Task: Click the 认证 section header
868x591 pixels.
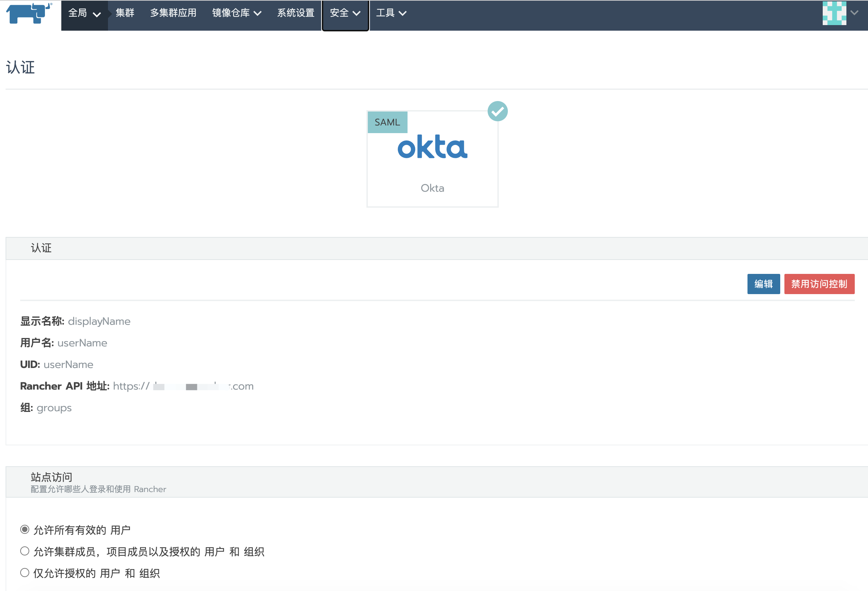Action: click(x=41, y=248)
